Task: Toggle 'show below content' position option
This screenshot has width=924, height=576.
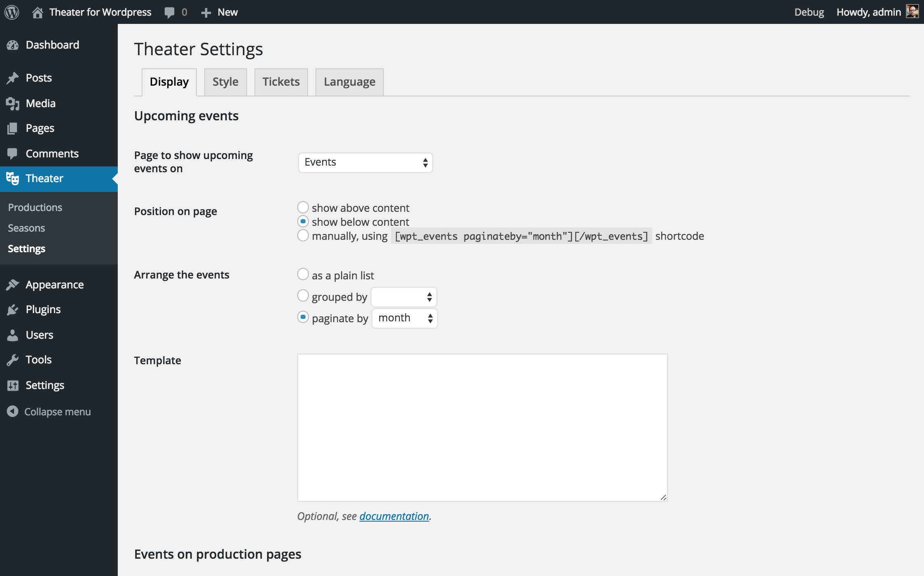Action: click(302, 221)
